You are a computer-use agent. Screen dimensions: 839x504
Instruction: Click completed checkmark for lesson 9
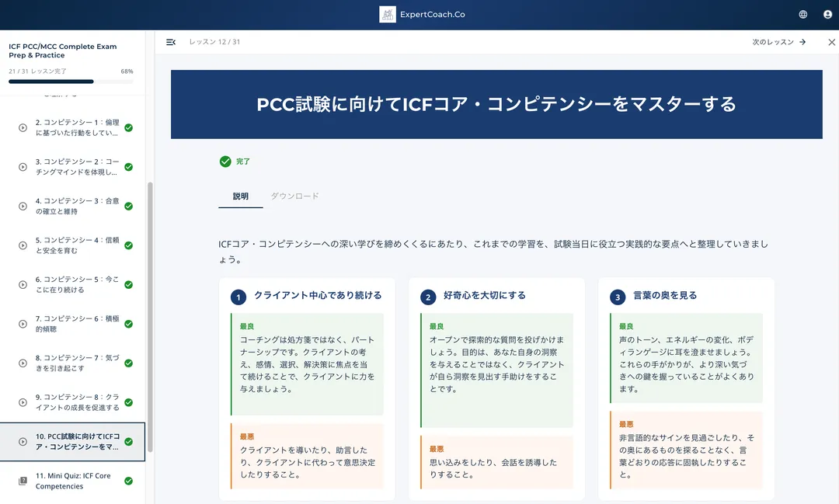pyautogui.click(x=128, y=402)
